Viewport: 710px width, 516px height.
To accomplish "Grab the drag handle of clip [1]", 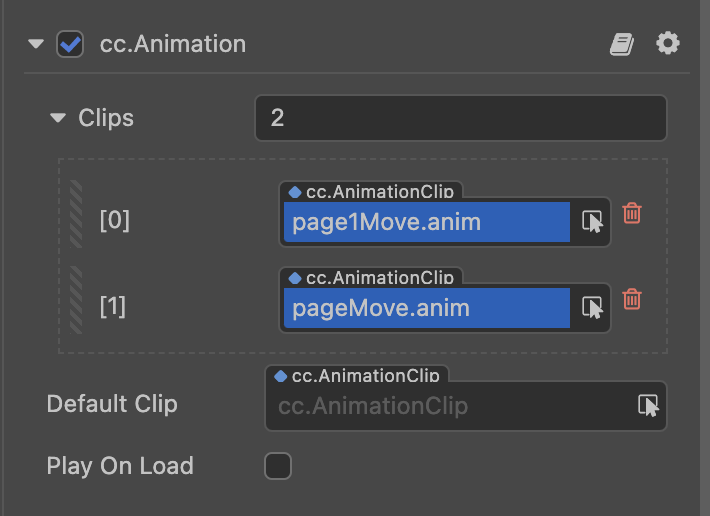I will tap(76, 300).
